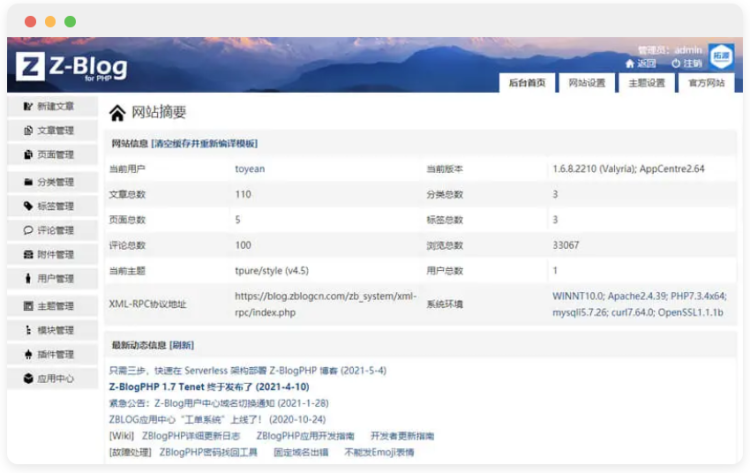Click the admin avatar badge icon

point(721,56)
